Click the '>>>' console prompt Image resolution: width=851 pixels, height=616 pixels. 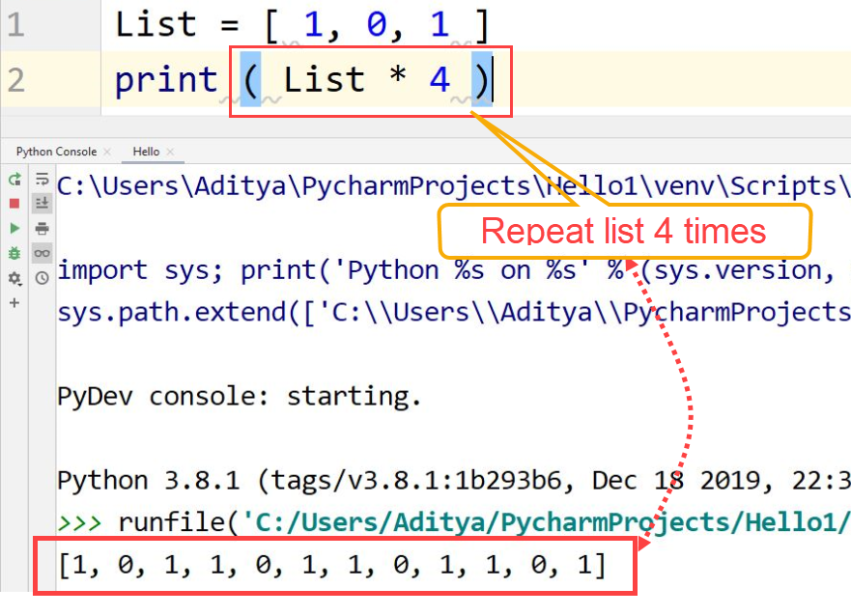point(79,522)
